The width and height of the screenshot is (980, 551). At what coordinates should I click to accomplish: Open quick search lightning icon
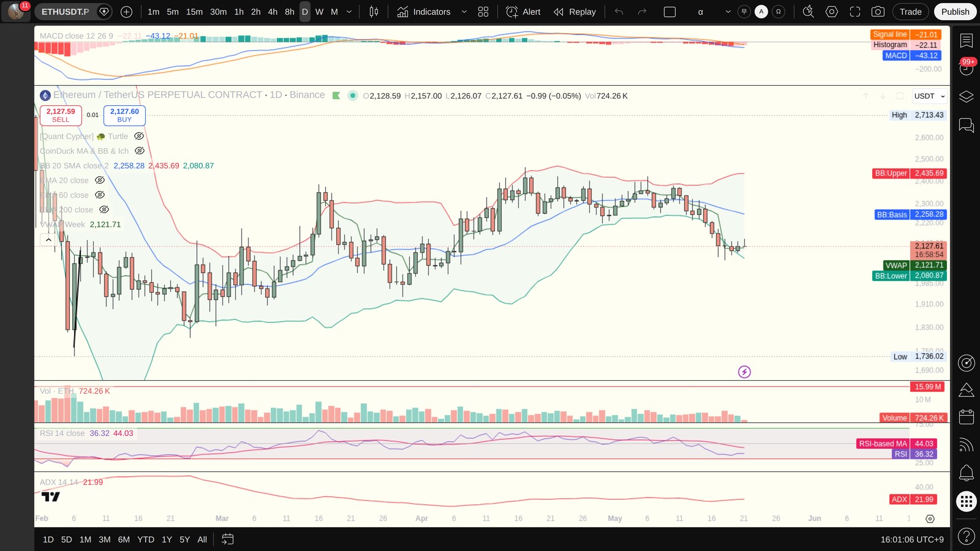pos(809,12)
